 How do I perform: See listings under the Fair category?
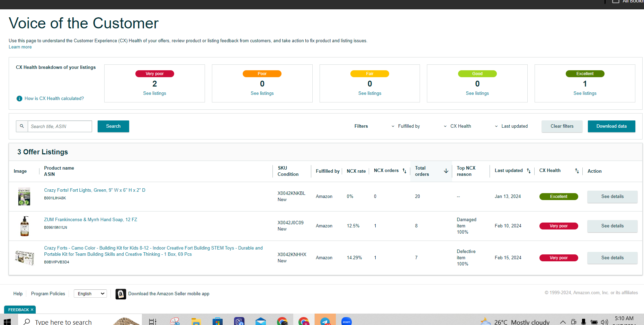pyautogui.click(x=370, y=93)
